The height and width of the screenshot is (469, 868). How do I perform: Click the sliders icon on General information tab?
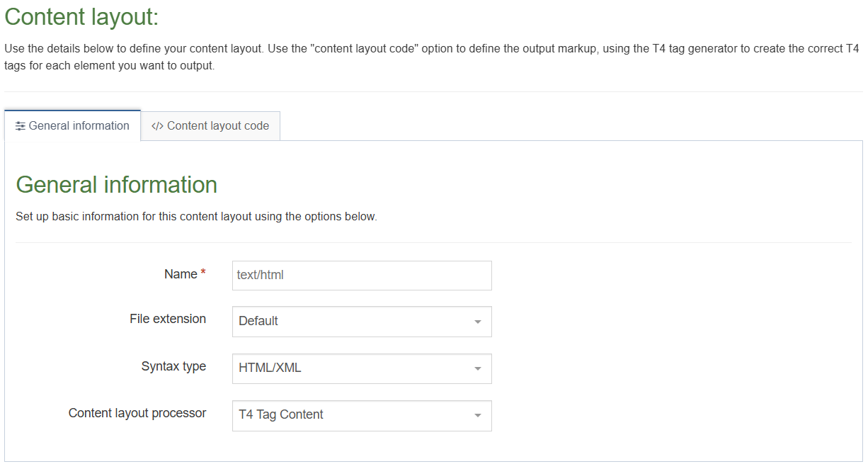coord(19,125)
